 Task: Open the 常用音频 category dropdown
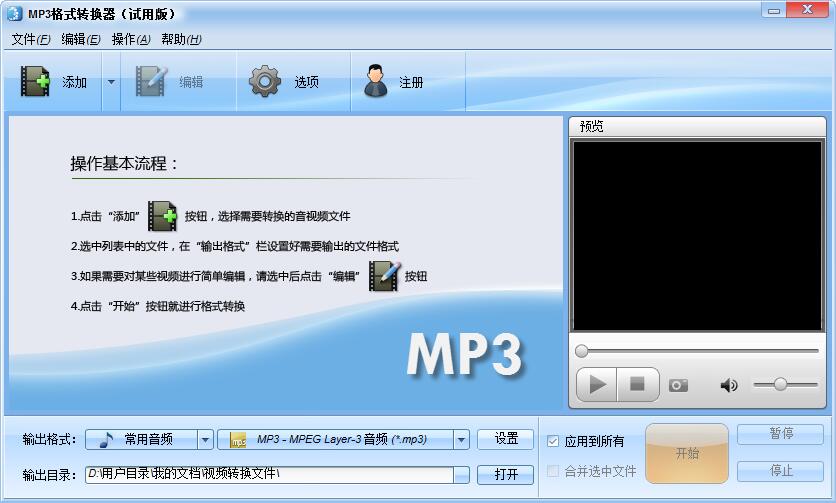[x=205, y=439]
